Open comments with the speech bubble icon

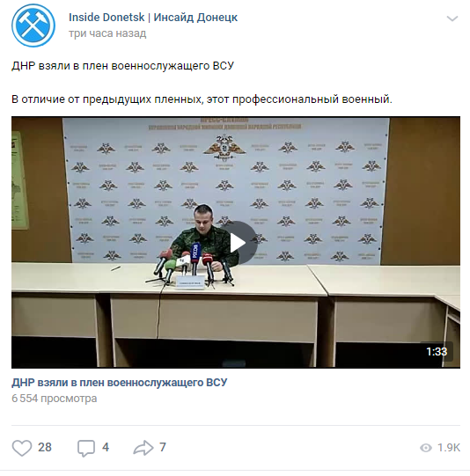point(86,448)
